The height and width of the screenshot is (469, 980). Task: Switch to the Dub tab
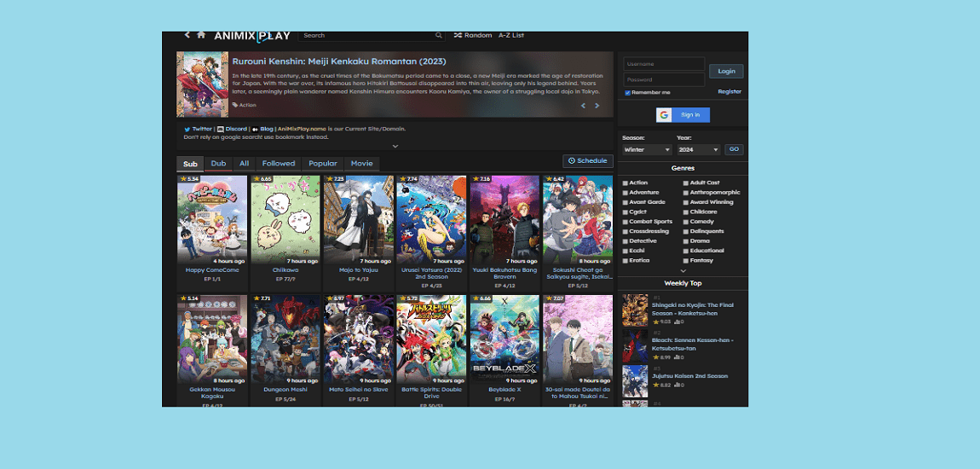click(218, 164)
